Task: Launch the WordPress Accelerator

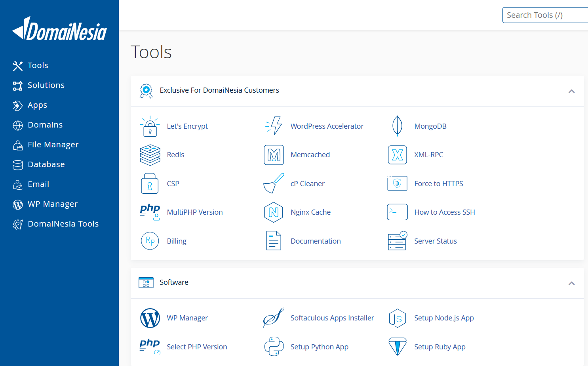Action: pyautogui.click(x=327, y=126)
